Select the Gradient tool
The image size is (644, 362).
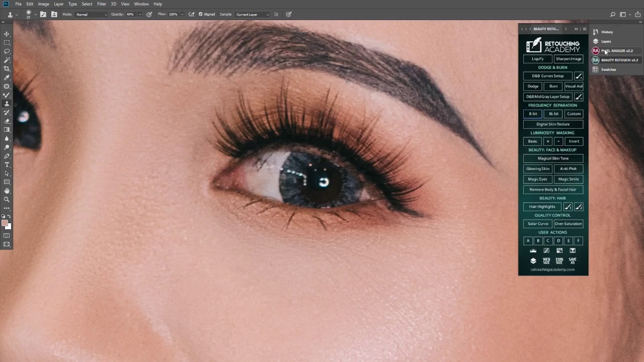7,130
